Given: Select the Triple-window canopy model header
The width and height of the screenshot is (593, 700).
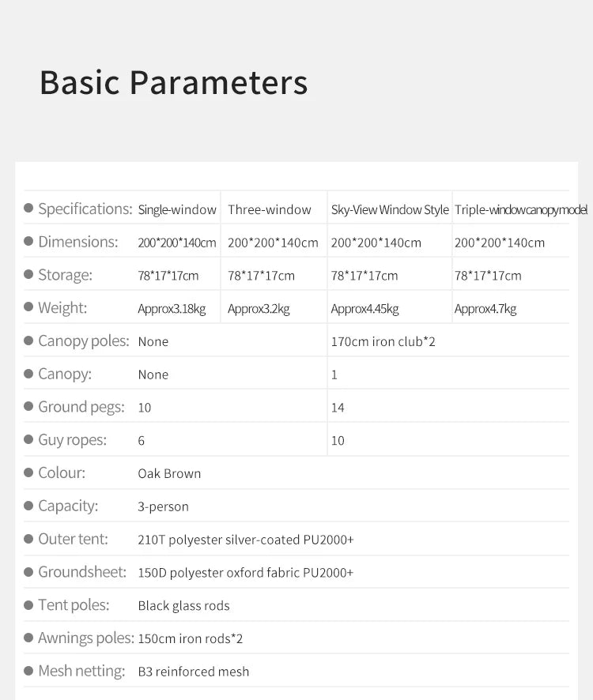Looking at the screenshot, I should click(520, 209).
